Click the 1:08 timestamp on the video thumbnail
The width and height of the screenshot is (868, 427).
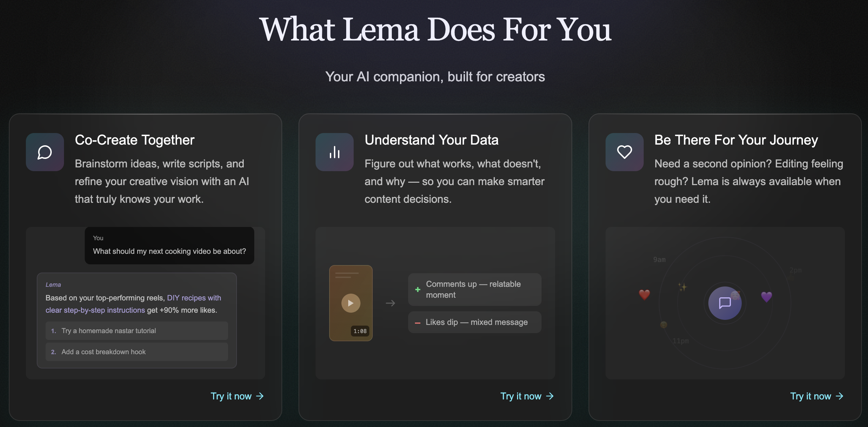click(x=360, y=331)
